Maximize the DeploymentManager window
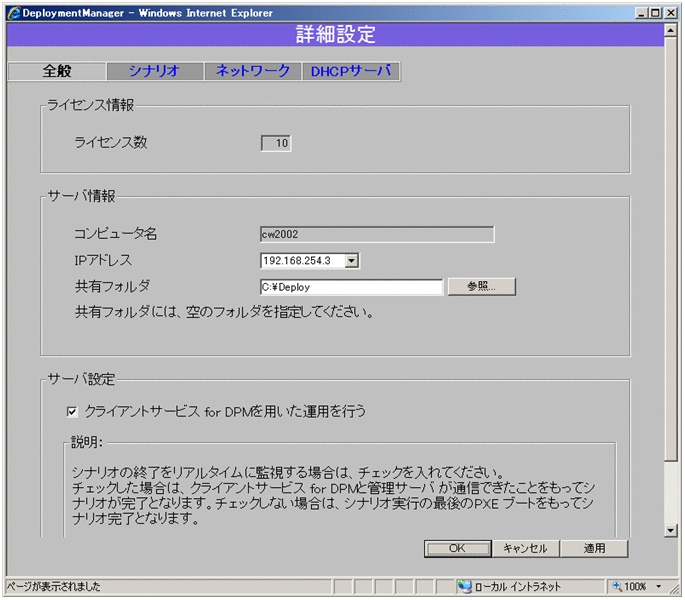685x600 pixels. pos(656,13)
